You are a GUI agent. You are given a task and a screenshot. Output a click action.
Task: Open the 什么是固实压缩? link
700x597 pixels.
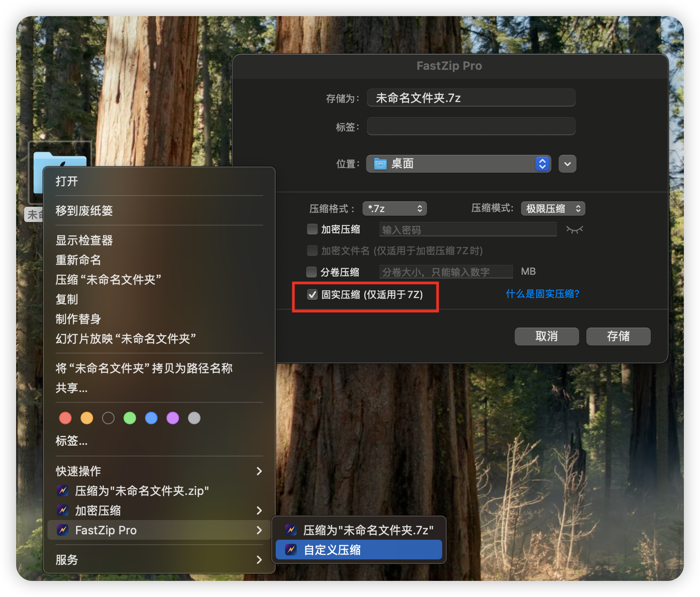coord(542,294)
